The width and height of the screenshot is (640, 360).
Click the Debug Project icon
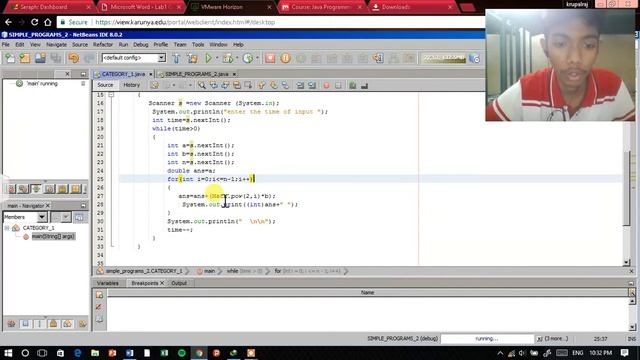click(228, 58)
